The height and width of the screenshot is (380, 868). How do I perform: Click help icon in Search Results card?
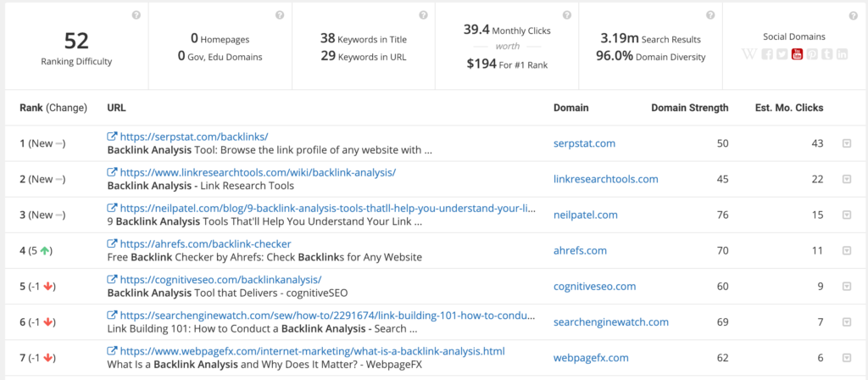pyautogui.click(x=710, y=15)
